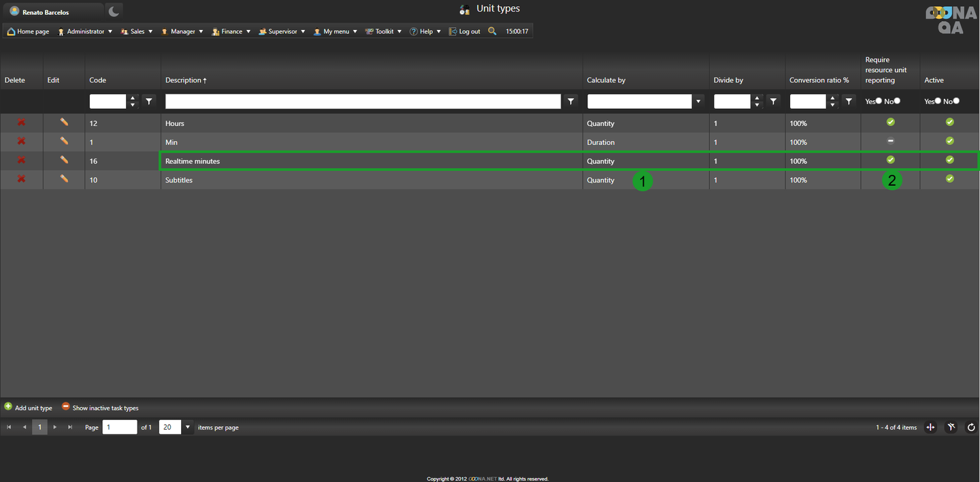Select No radio under Active filter
980x482 pixels.
tap(956, 101)
